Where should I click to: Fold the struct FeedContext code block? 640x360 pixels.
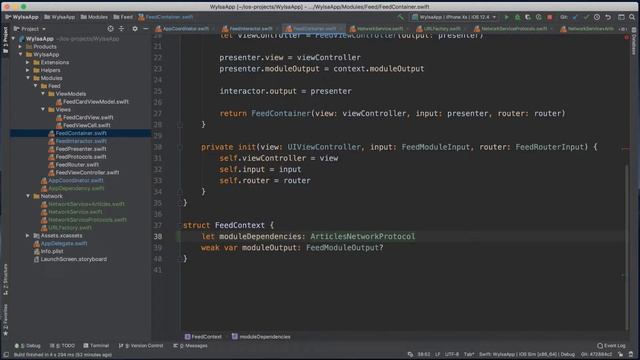180,225
